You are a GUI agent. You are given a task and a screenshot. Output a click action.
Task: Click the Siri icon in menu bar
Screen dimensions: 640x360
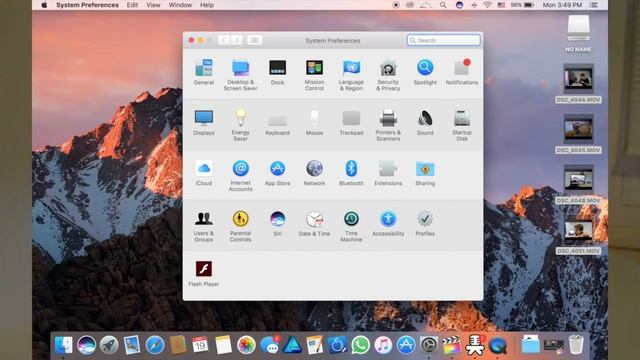[459, 5]
